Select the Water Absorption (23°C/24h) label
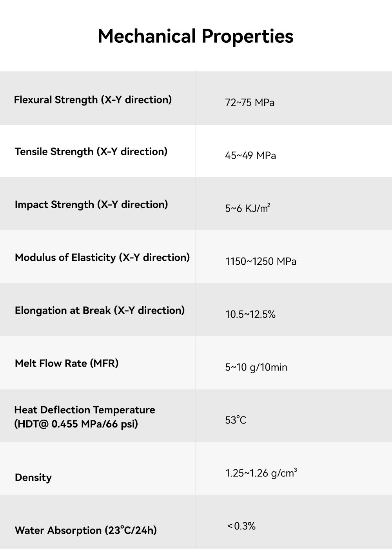 coord(86,531)
